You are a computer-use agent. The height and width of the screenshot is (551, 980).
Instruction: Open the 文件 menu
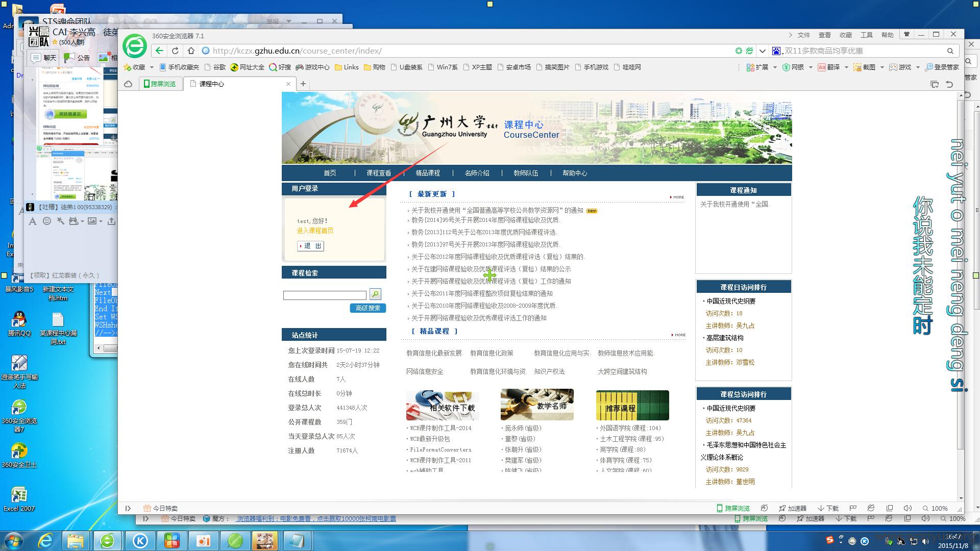[x=804, y=35]
